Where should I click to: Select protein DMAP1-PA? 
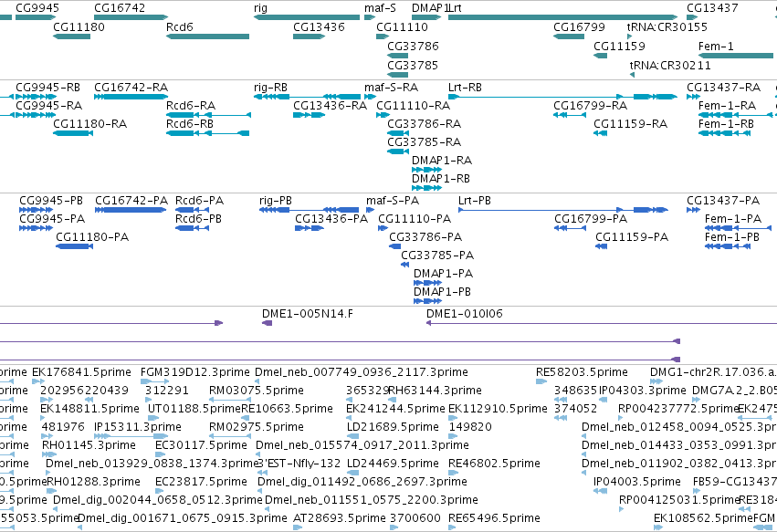(443, 274)
